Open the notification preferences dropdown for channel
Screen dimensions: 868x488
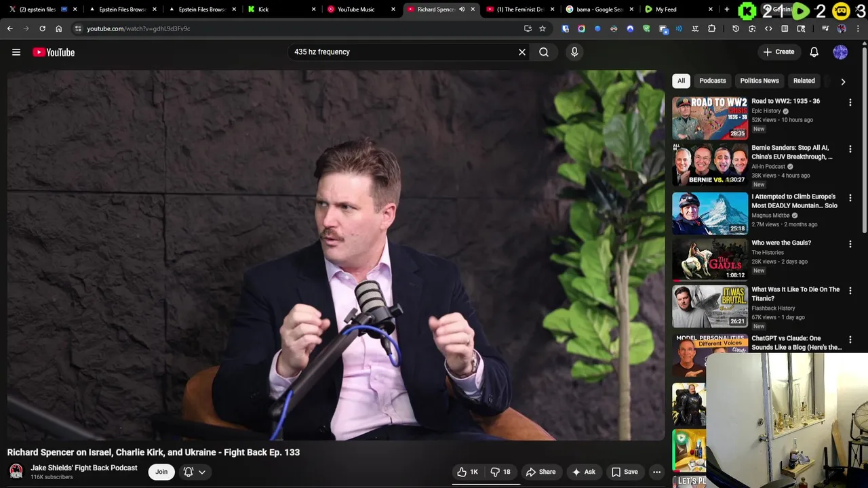point(195,472)
